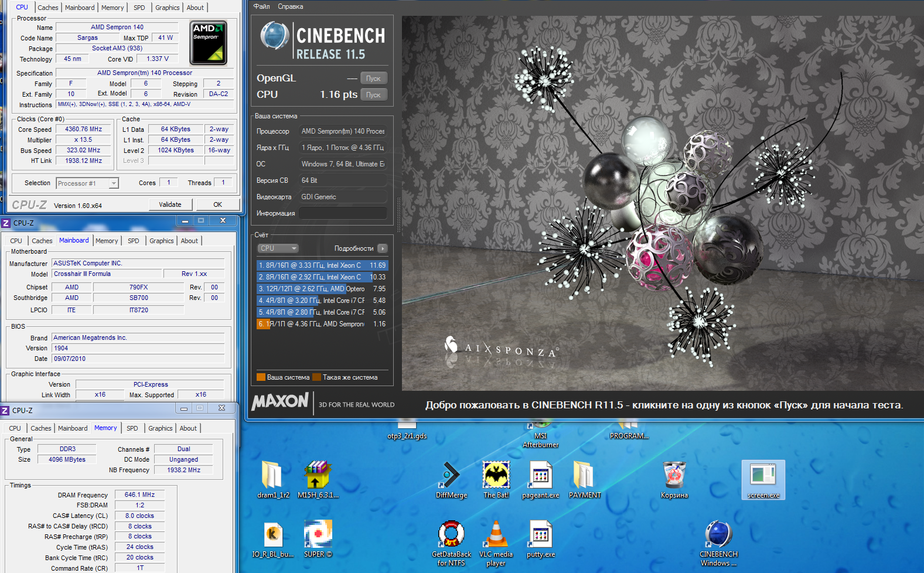Screen dimensions: 924x573
Task: Select ranking row 6 AMD Sempron 1.16
Action: [x=322, y=324]
